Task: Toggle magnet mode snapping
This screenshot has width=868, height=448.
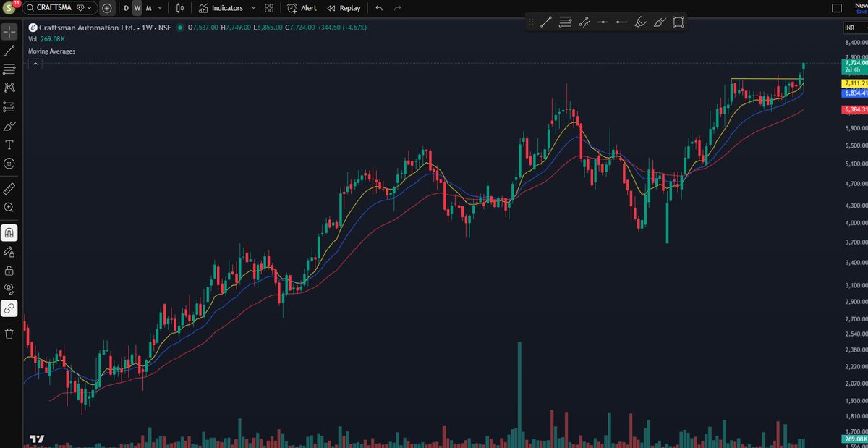Action: 9,233
